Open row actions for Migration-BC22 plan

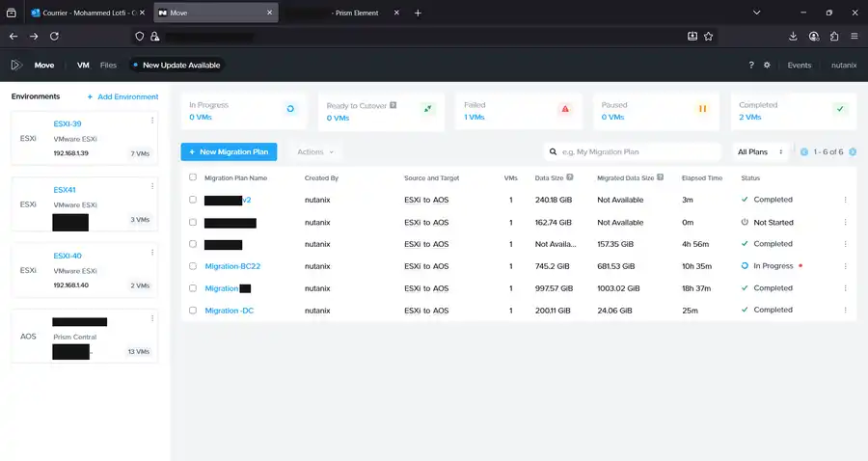(x=845, y=266)
